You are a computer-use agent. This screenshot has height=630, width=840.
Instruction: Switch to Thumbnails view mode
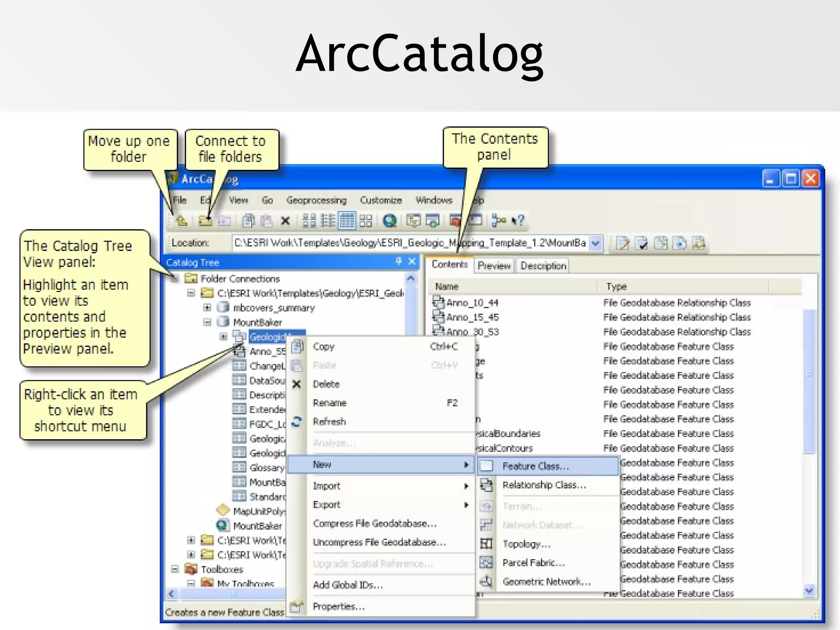[x=366, y=221]
